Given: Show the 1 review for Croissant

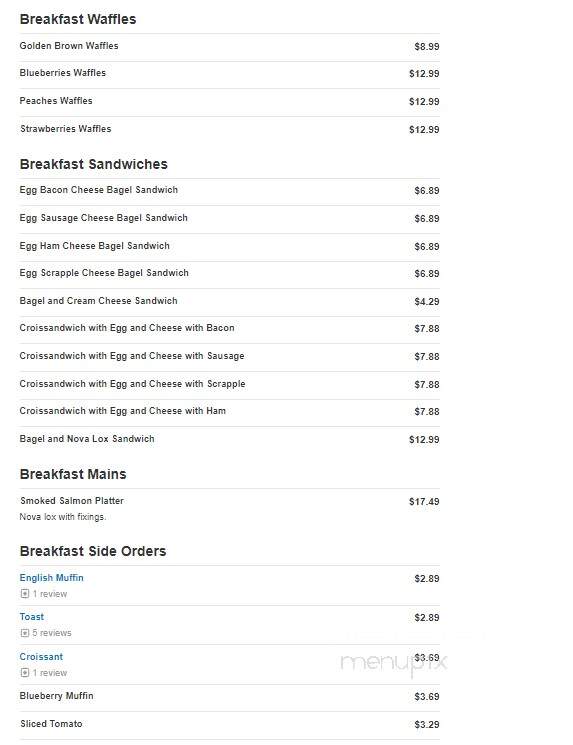Looking at the screenshot, I should tap(50, 673).
